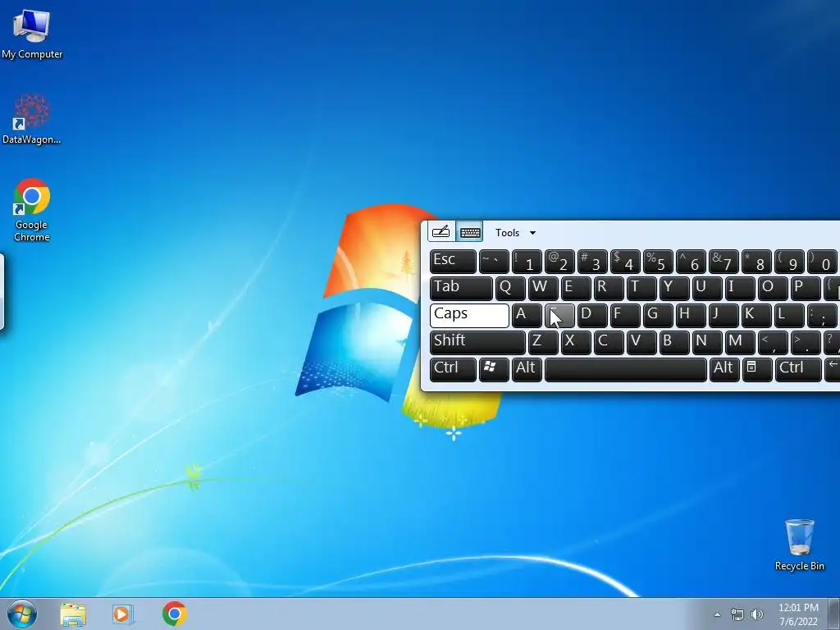The image size is (840, 630).
Task: Tap the Tab key on the keyboard
Action: (461, 288)
